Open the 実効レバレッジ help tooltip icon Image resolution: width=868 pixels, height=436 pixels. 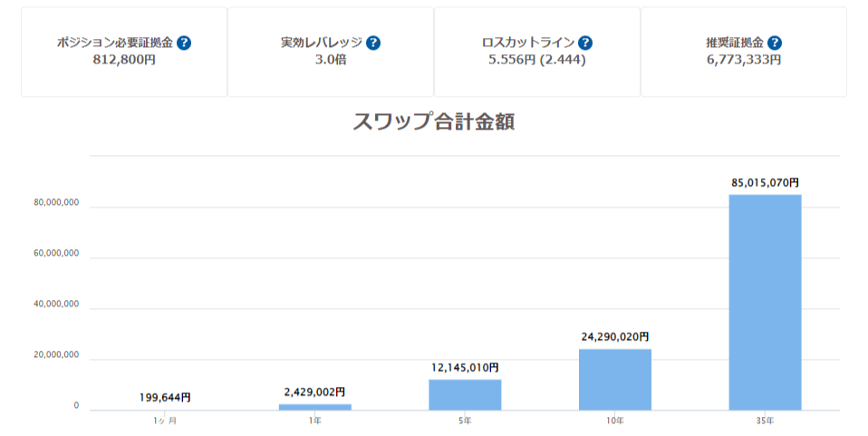pos(373,43)
